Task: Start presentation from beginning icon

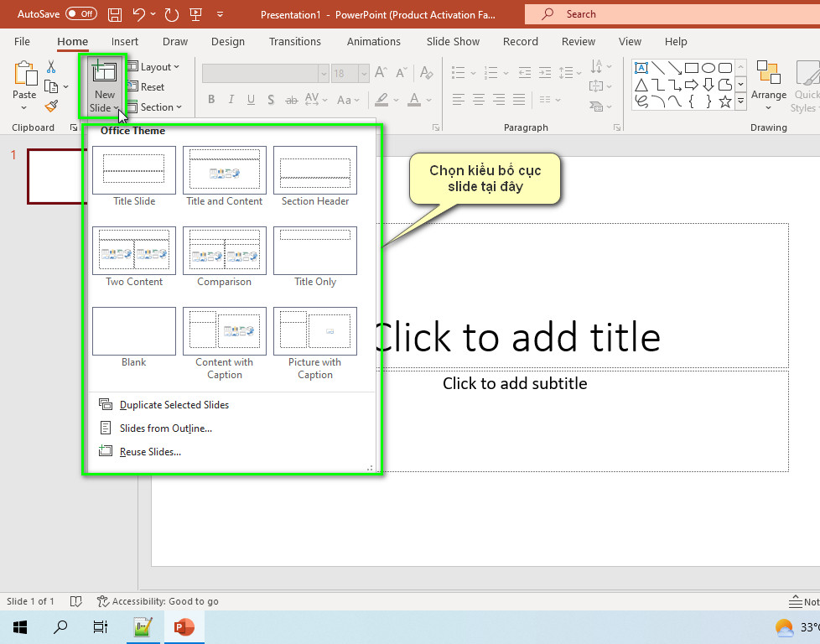Action: tap(196, 14)
